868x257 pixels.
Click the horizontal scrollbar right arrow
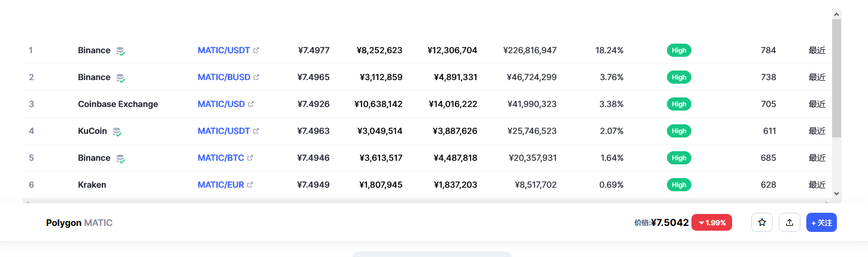coord(826,203)
